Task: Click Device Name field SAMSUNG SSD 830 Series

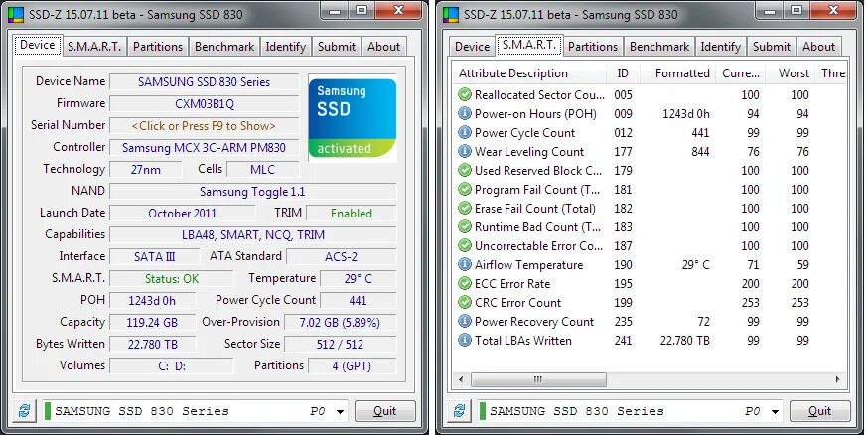Action: click(204, 81)
